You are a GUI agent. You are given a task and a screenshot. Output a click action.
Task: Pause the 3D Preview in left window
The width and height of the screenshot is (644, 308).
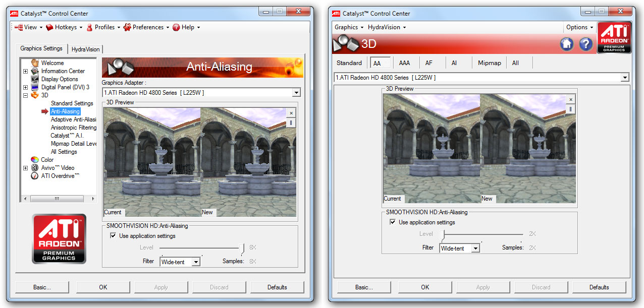291,122
